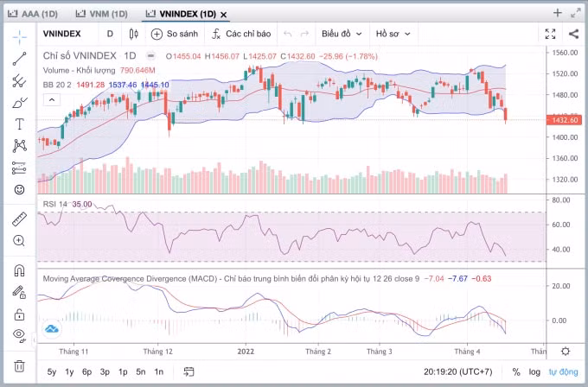Click the blue cloud logo icon
This screenshot has width=588, height=387.
pos(52,329)
